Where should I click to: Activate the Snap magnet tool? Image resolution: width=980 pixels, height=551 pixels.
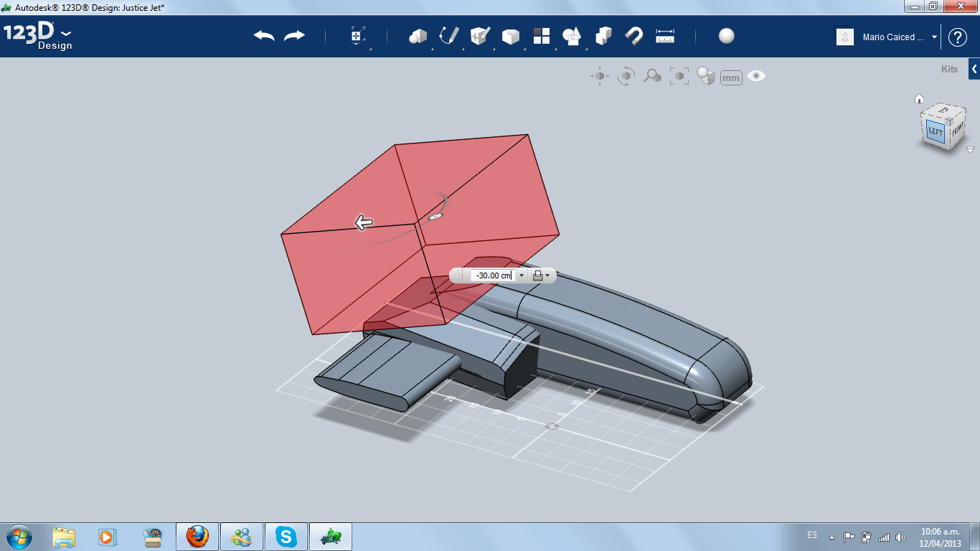[x=634, y=36]
